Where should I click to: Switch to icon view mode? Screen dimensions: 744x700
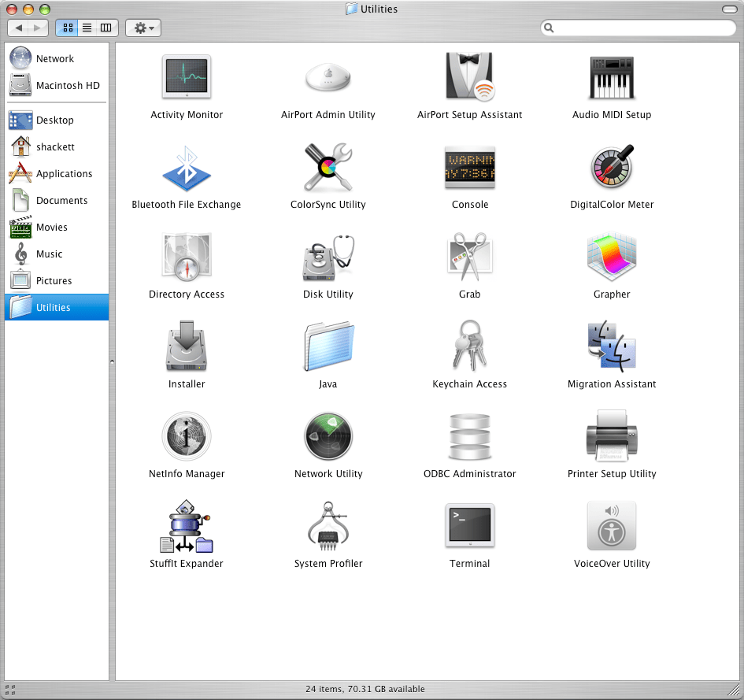(67, 28)
